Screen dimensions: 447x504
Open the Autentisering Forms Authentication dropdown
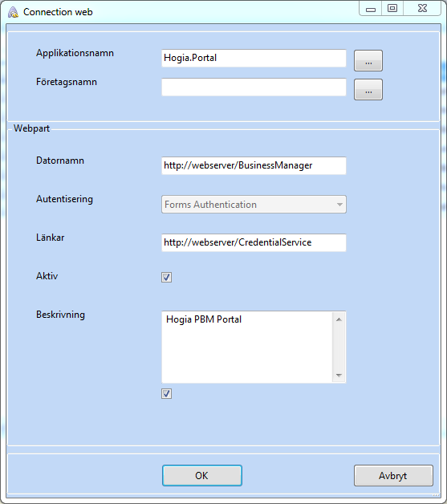click(254, 204)
